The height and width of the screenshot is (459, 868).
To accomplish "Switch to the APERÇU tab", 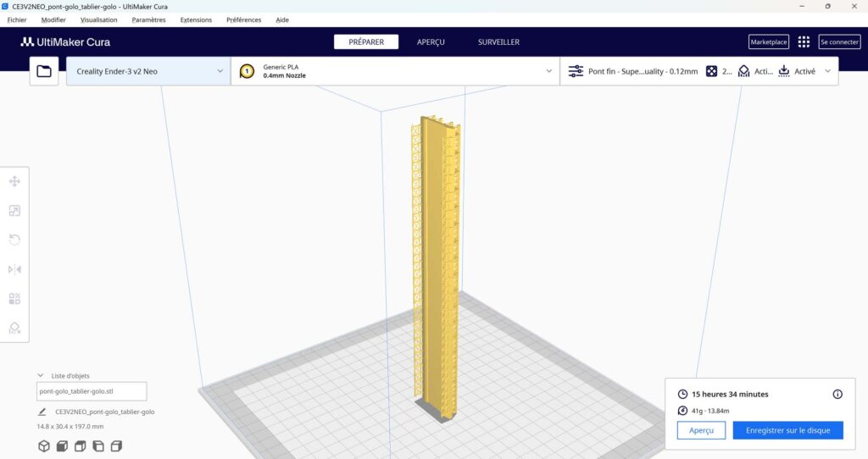I will tap(431, 41).
